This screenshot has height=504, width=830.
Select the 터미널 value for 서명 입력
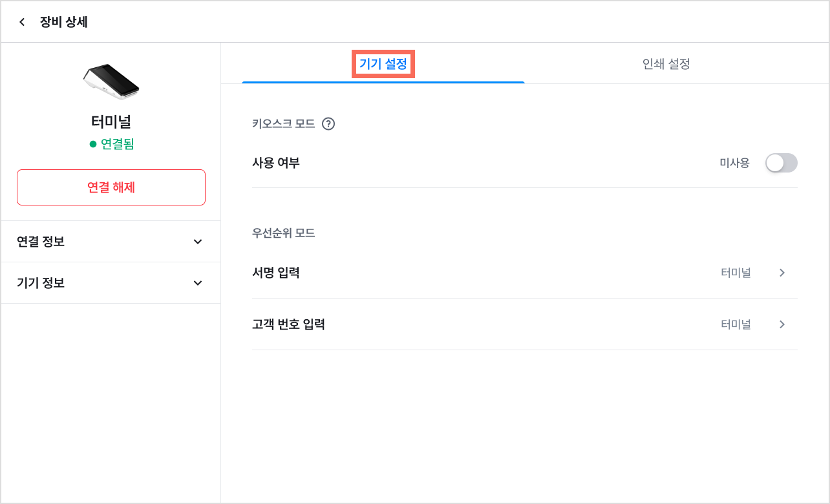click(736, 273)
